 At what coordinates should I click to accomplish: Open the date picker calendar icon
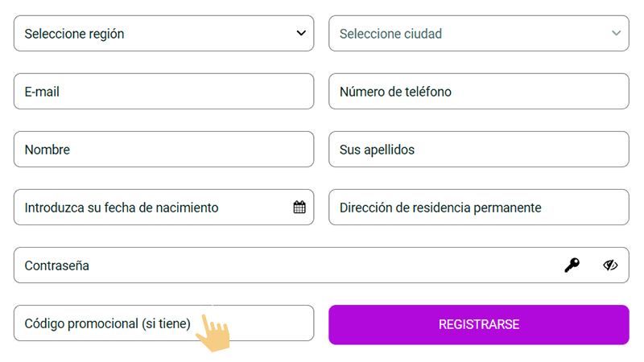click(299, 208)
